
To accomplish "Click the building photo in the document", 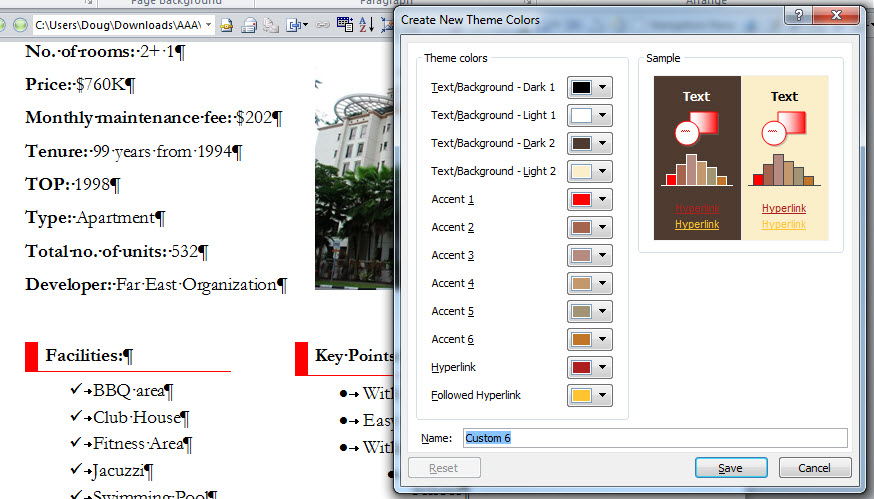I will [x=354, y=184].
